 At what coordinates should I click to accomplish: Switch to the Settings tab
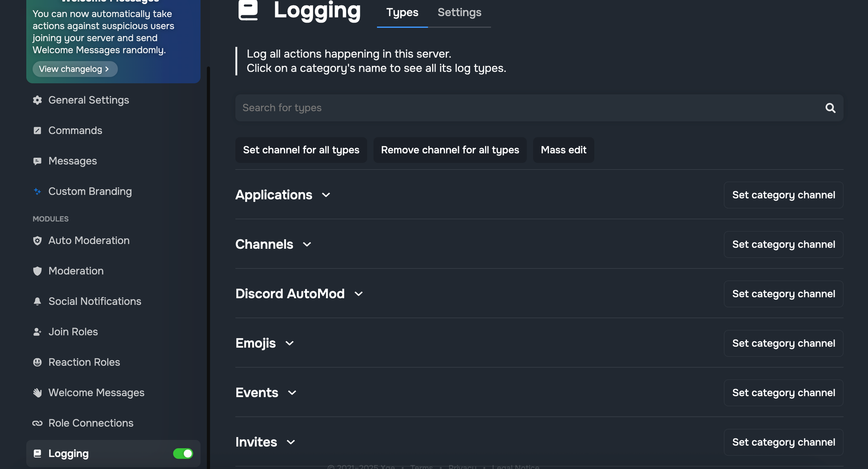459,13
